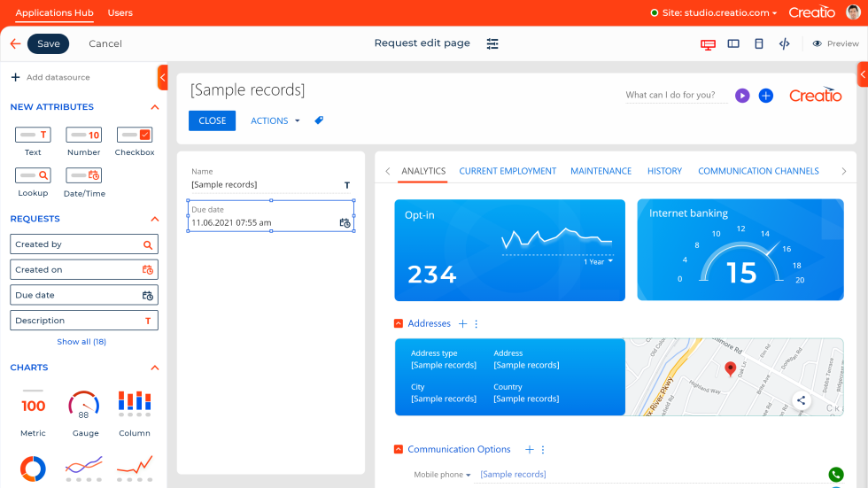
Task: Collapse the New Attributes section
Action: tap(155, 107)
